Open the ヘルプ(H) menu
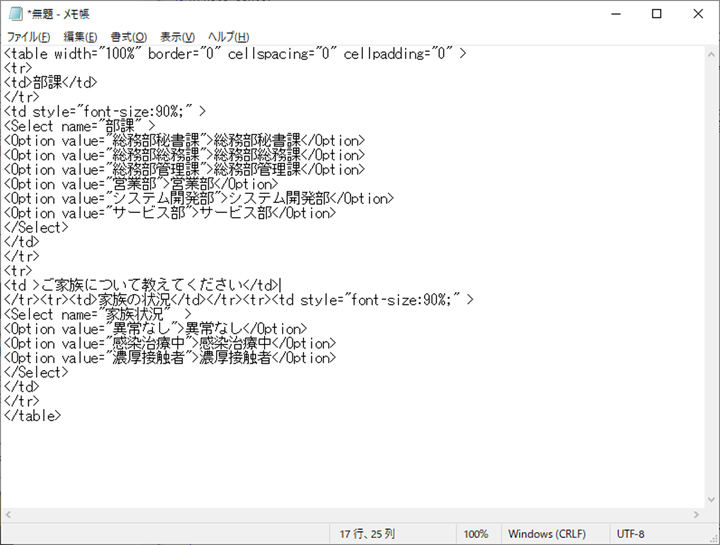The image size is (720, 545). point(228,37)
